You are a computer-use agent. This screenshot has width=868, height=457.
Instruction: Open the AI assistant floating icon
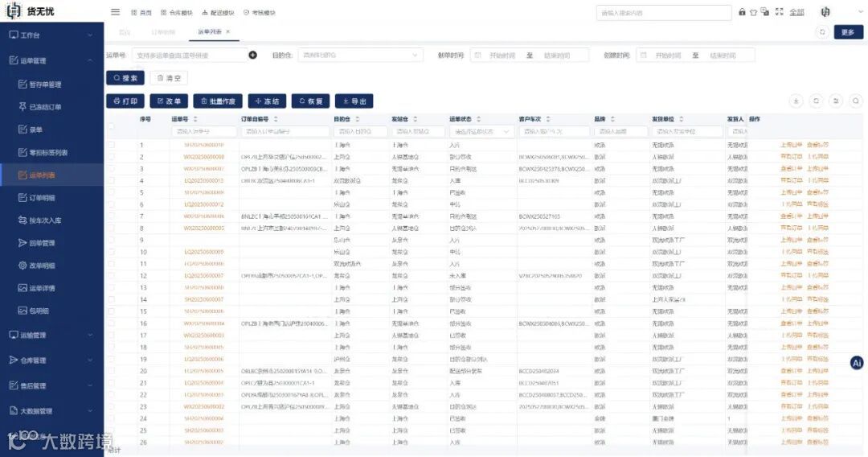point(857,363)
